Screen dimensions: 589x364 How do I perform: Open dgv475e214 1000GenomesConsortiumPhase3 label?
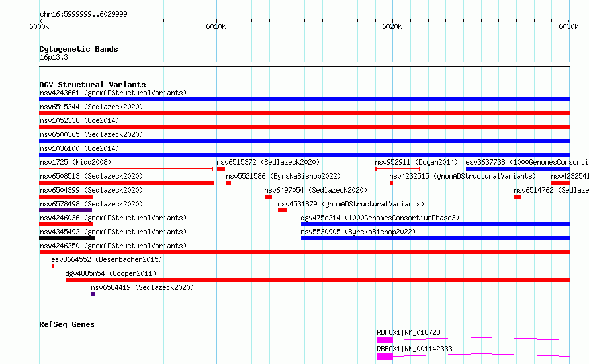380,218
